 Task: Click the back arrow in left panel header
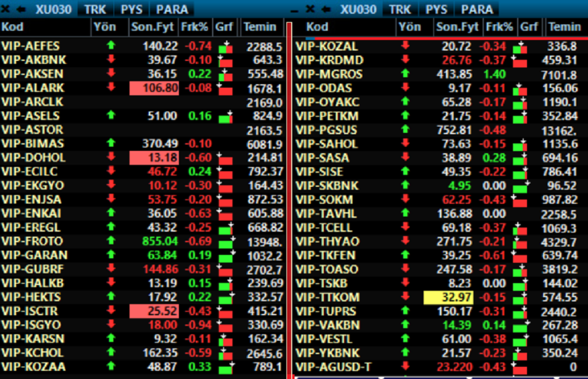coord(21,9)
